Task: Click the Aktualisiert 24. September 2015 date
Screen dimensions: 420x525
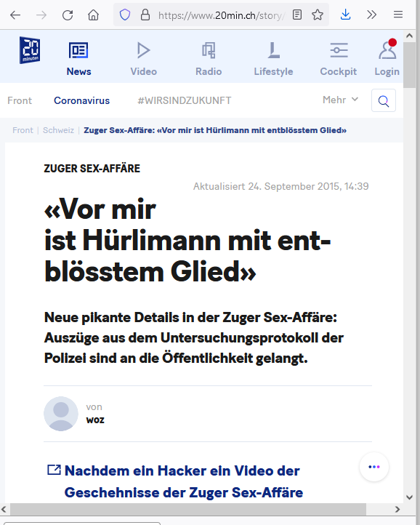Action: [x=280, y=186]
